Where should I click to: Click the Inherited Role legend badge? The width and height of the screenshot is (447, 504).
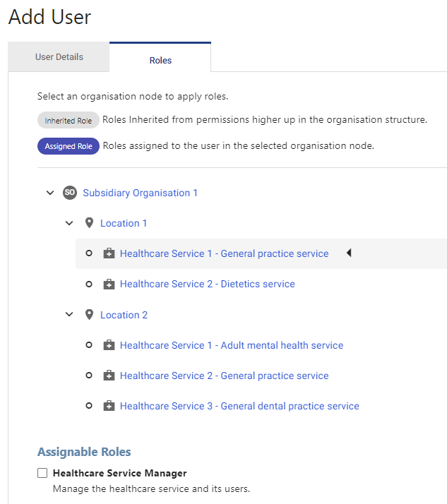tap(68, 120)
